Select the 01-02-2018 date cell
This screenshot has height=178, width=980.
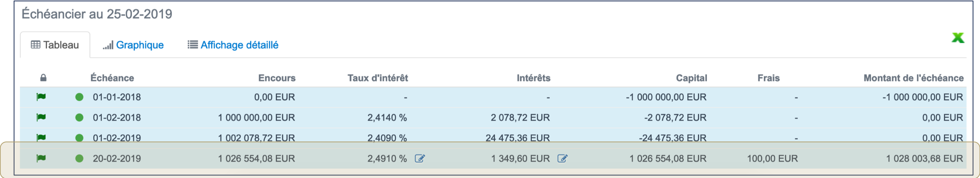pos(117,118)
